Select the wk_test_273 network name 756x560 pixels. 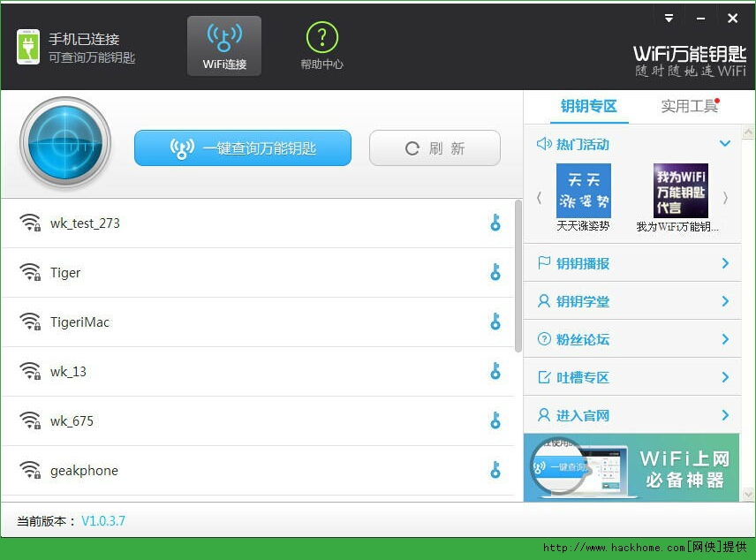85,223
